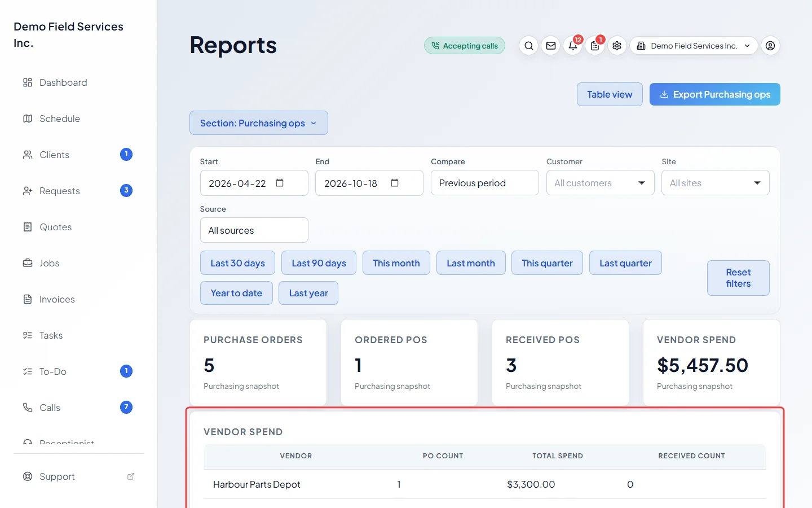Apply the Last 30 days preset

tap(237, 263)
